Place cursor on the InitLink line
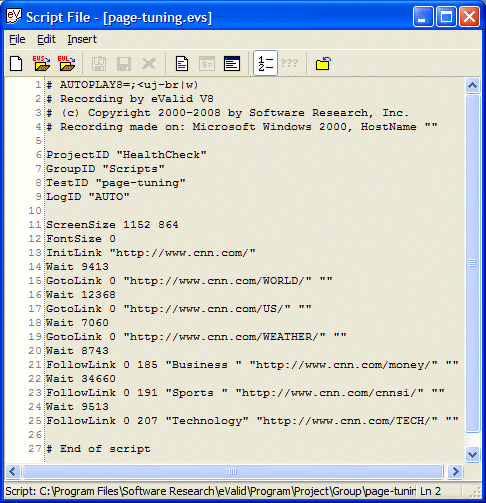 (151, 253)
